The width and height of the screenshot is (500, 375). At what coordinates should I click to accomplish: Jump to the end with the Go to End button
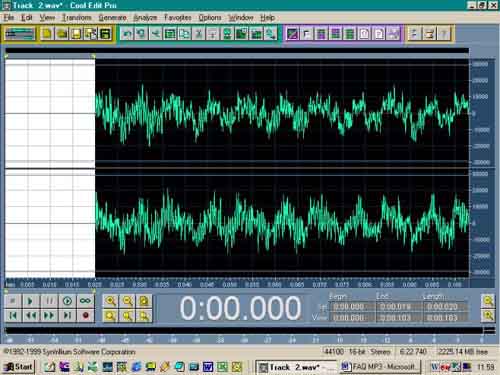tap(67, 315)
